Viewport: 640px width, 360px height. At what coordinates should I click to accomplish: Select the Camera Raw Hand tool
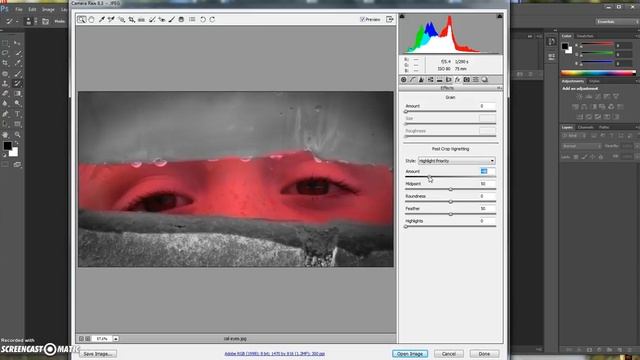[91, 20]
